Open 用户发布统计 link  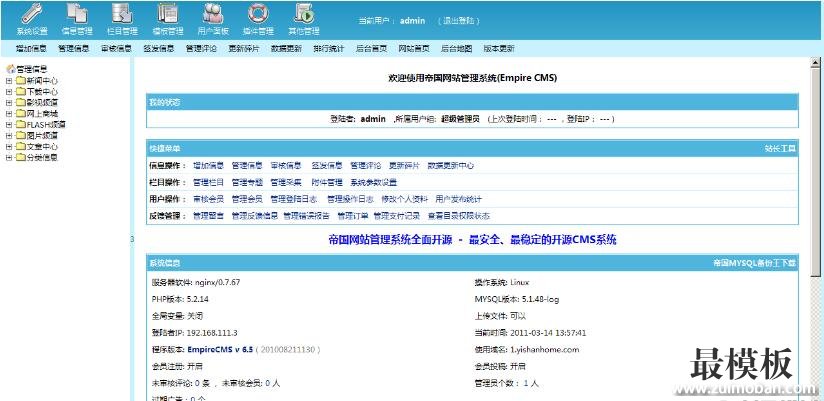tap(458, 199)
